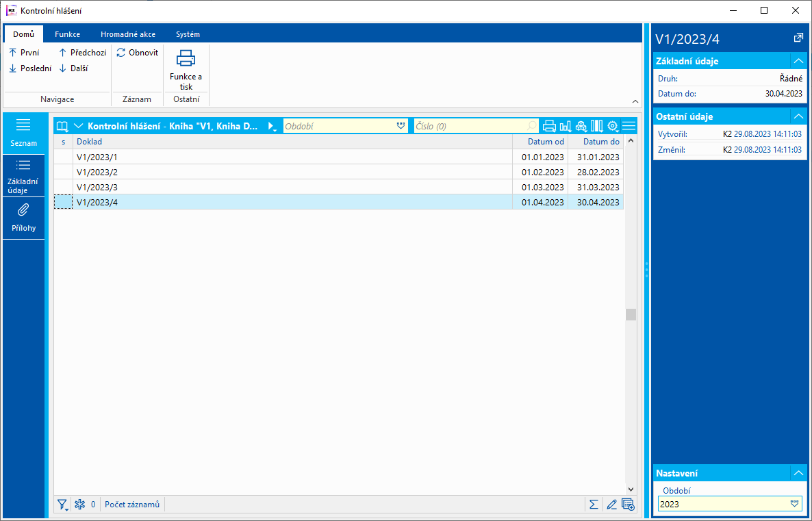Click the Vytvořil timestamp 29.08.2023 14:11:03

[x=767, y=134]
